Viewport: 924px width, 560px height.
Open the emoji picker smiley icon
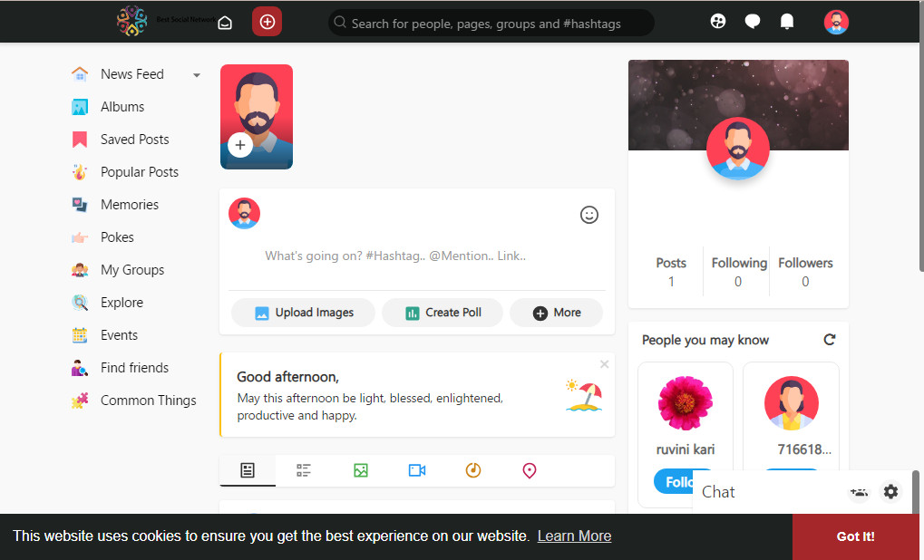point(589,215)
